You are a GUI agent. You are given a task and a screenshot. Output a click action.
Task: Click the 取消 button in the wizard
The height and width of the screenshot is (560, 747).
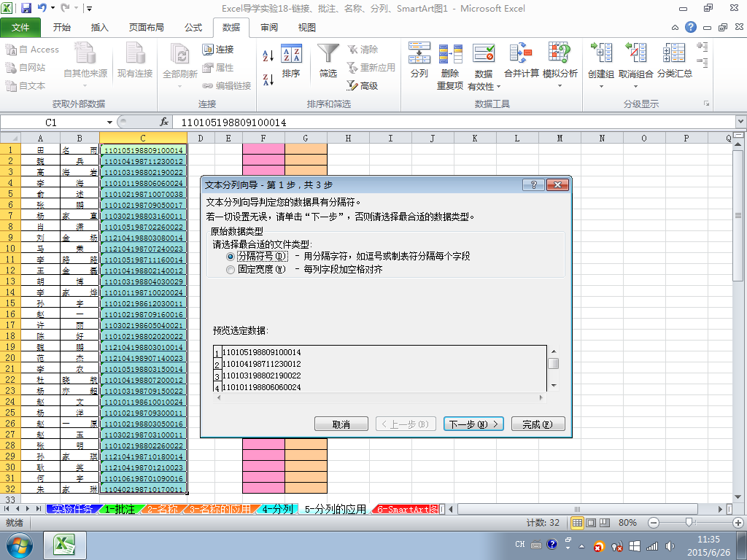(341, 424)
